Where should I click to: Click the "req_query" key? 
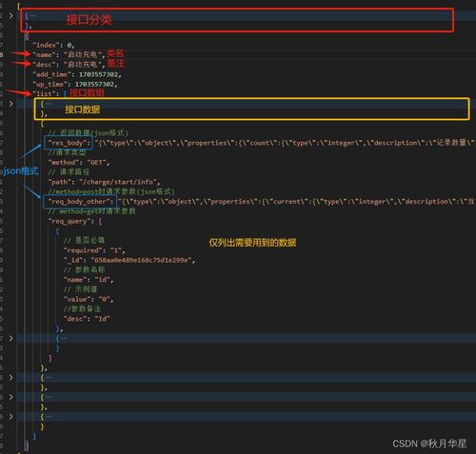[69, 221]
